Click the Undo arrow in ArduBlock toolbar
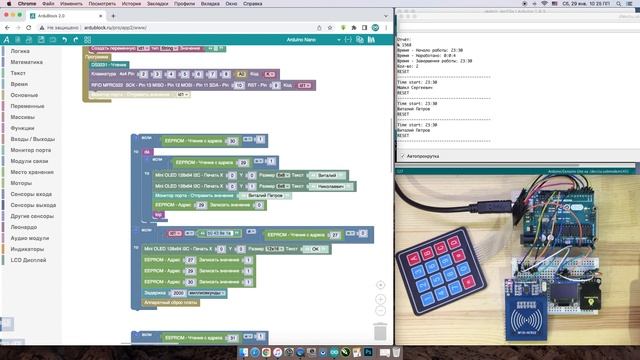Screen dimensions: 640x360 click(x=64, y=40)
